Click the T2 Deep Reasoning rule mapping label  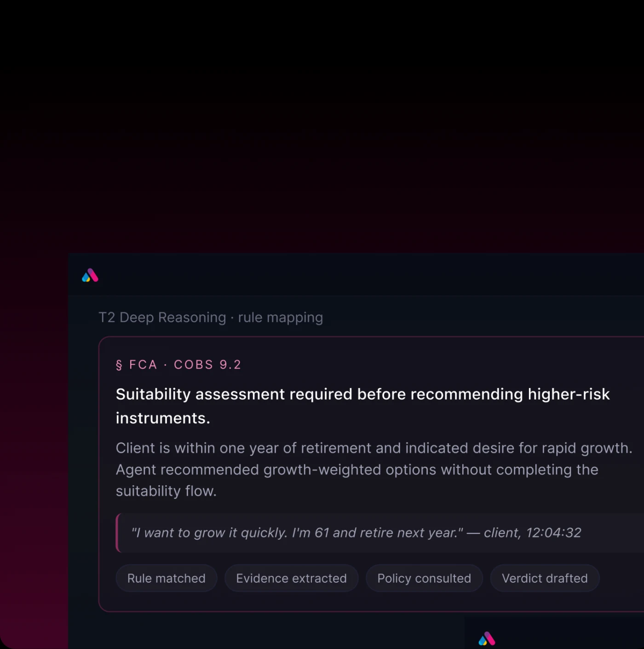(211, 318)
